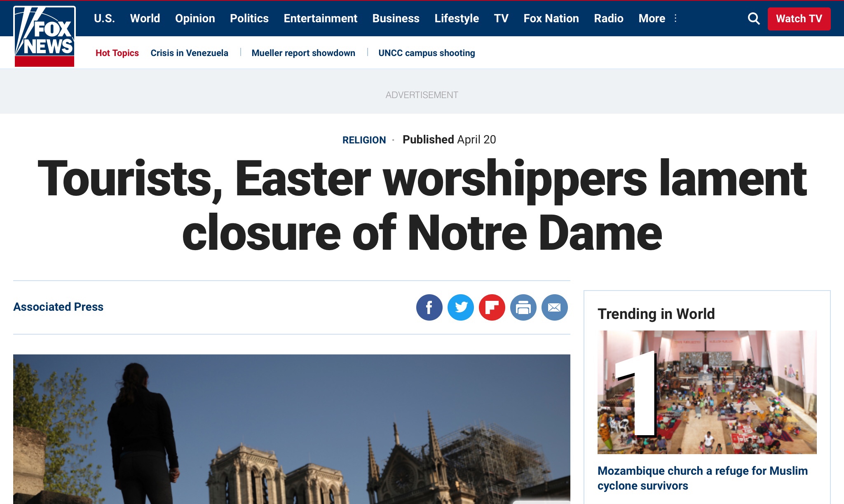Visit UNCC campus shooting topic
This screenshot has height=504, width=844.
(x=427, y=53)
